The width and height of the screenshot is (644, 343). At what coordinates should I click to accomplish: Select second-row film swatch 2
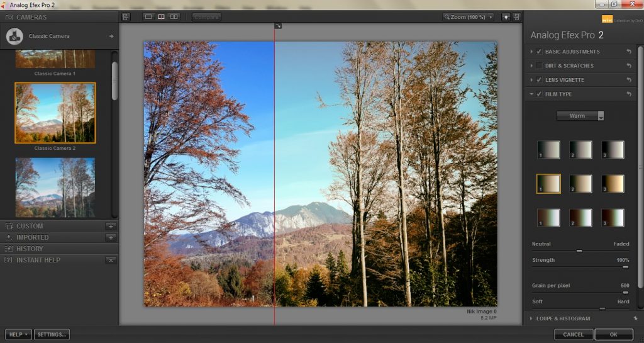580,184
